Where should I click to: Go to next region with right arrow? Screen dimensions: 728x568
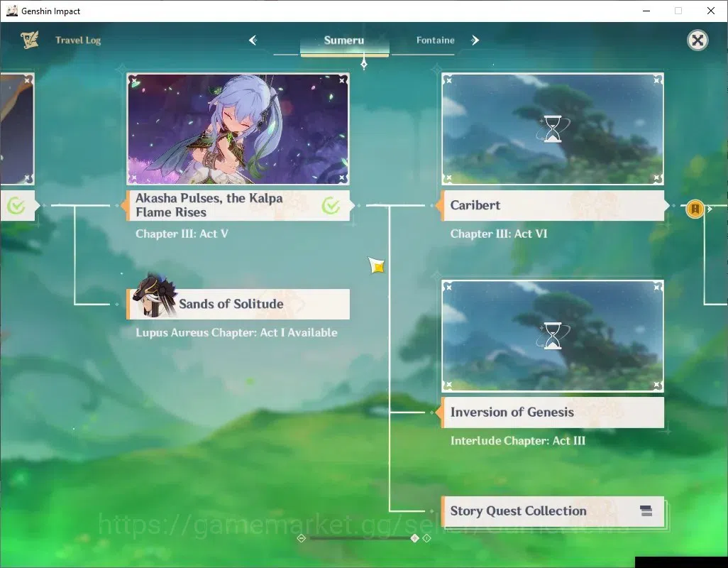pos(475,40)
